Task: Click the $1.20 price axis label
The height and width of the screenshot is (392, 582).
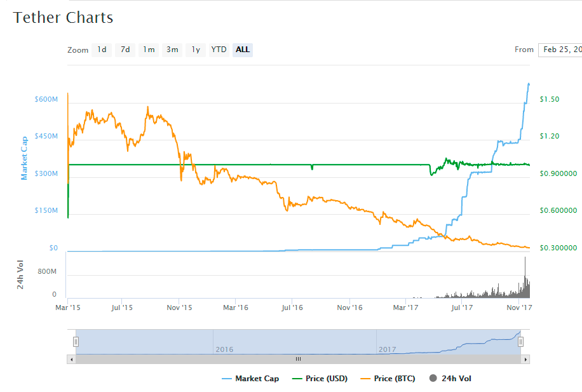Action: coord(550,136)
